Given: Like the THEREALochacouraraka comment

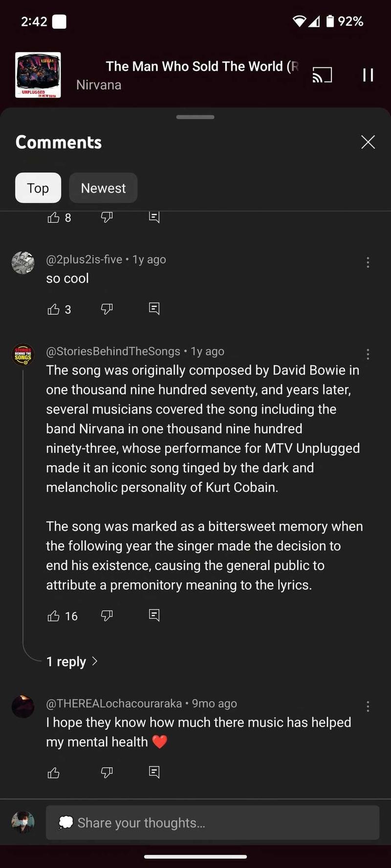Looking at the screenshot, I should point(54,772).
